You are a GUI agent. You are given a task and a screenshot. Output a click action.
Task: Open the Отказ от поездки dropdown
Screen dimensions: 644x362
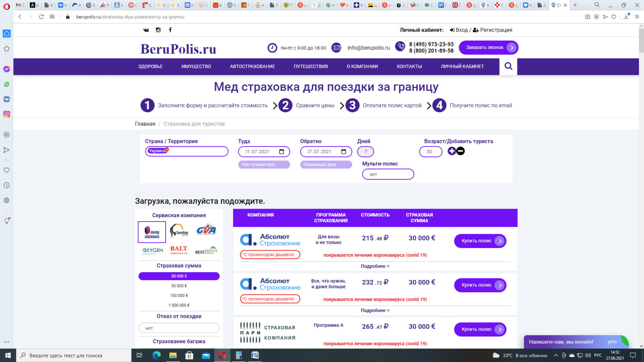[x=179, y=328]
